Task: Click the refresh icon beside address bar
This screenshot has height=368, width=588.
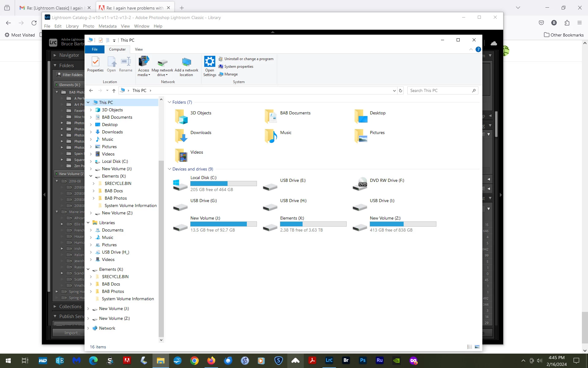Action: (x=400, y=90)
